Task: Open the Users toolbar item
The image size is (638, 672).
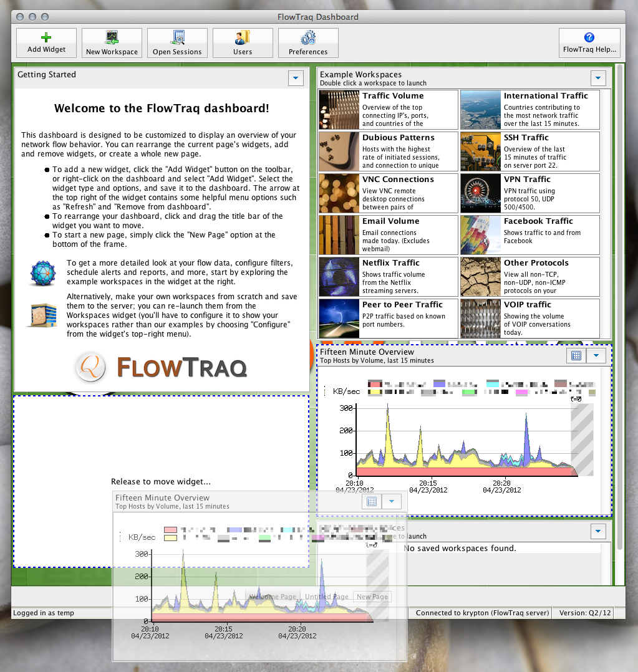Action: click(243, 43)
